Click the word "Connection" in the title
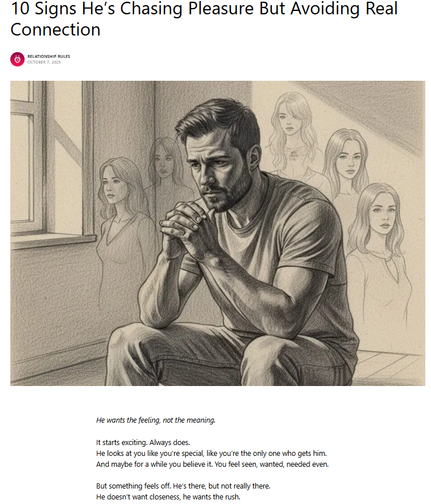 click(x=55, y=30)
